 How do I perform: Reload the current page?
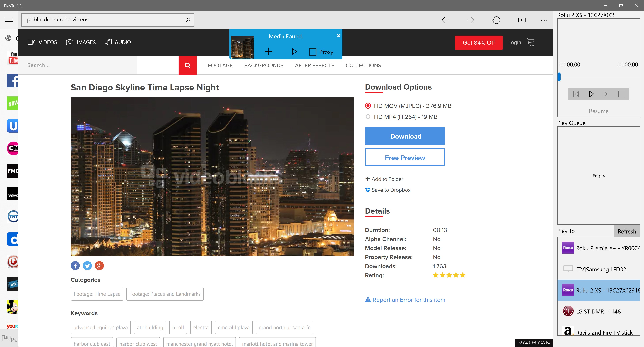496,20
